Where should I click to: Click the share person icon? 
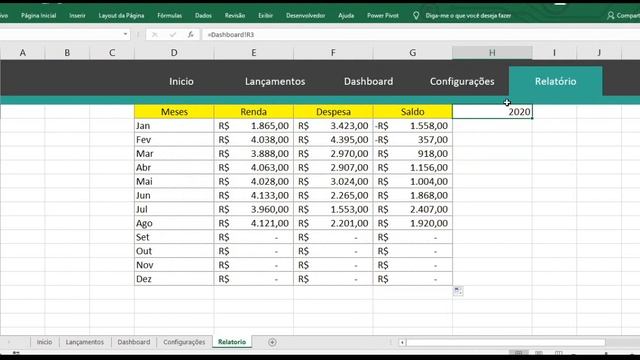[611, 16]
